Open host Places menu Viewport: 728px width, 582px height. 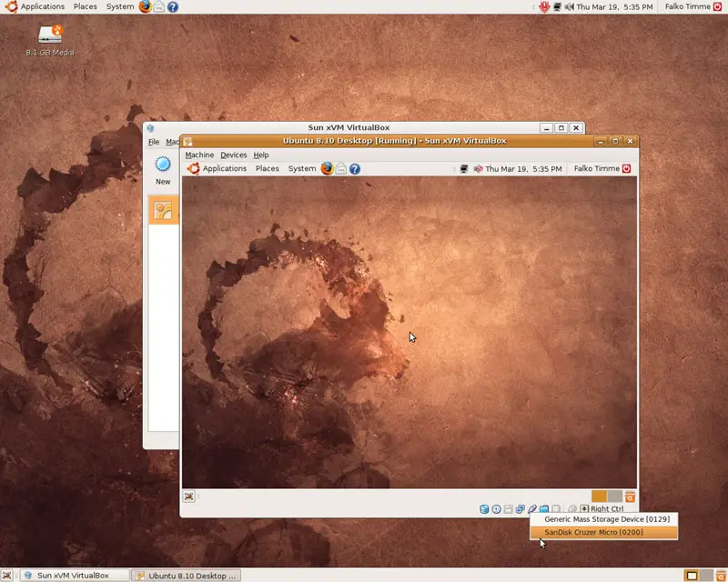click(x=86, y=6)
